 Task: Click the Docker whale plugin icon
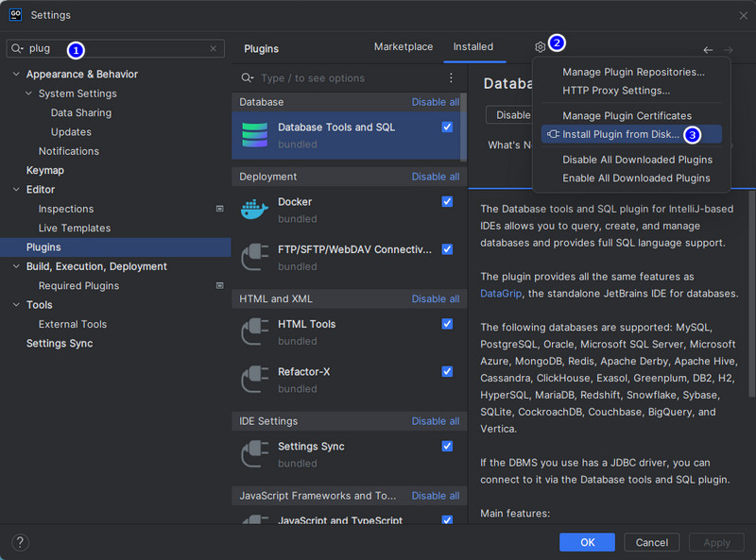tap(254, 209)
